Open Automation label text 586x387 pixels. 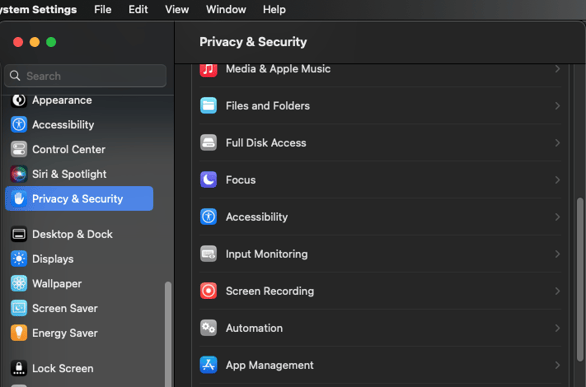pos(254,328)
